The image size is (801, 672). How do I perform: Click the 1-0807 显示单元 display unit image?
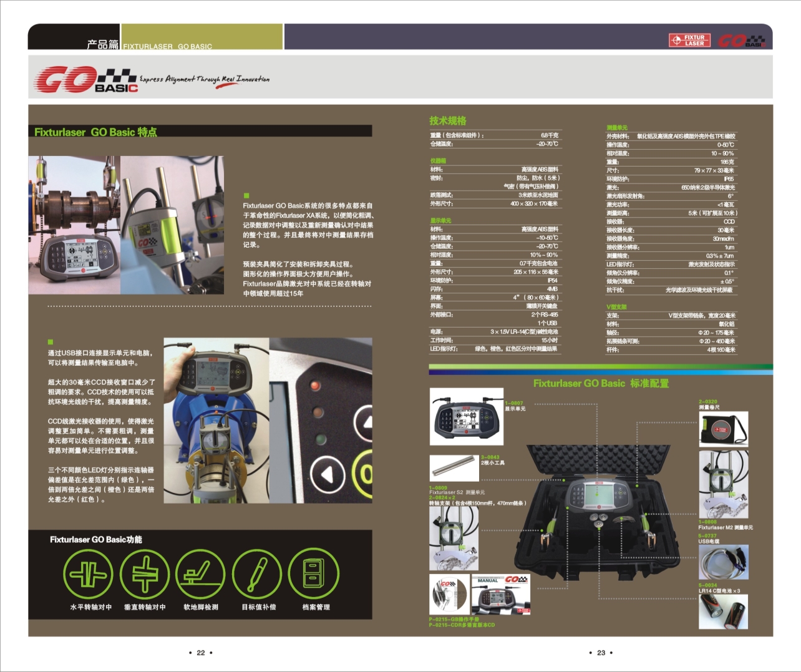[x=467, y=416]
